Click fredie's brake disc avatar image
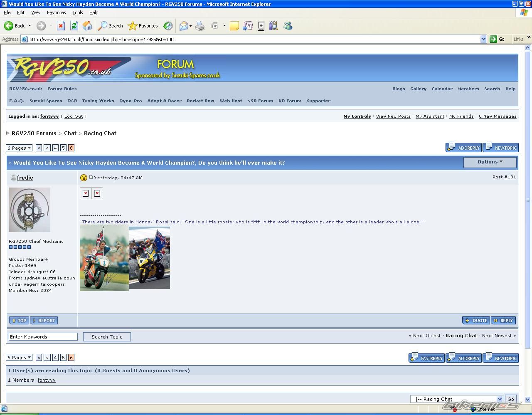Screen dimensions: 532x415 pyautogui.click(x=30, y=210)
